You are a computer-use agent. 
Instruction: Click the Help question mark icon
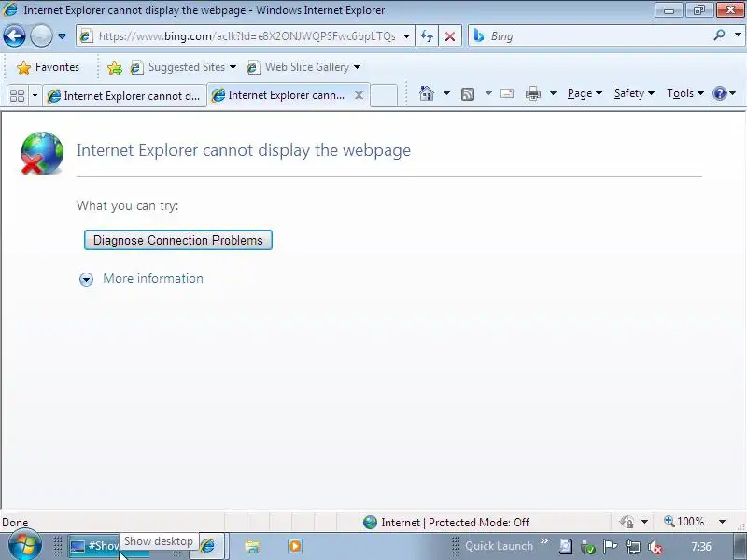click(x=719, y=93)
